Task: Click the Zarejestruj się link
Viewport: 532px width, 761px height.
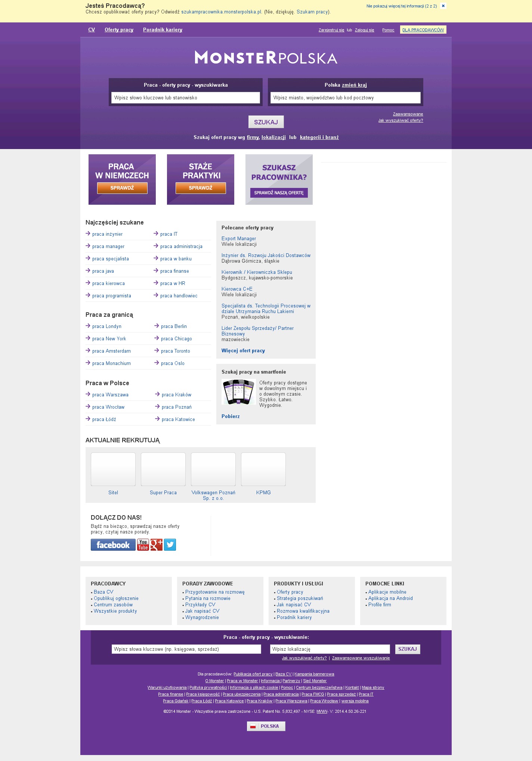Action: point(331,30)
